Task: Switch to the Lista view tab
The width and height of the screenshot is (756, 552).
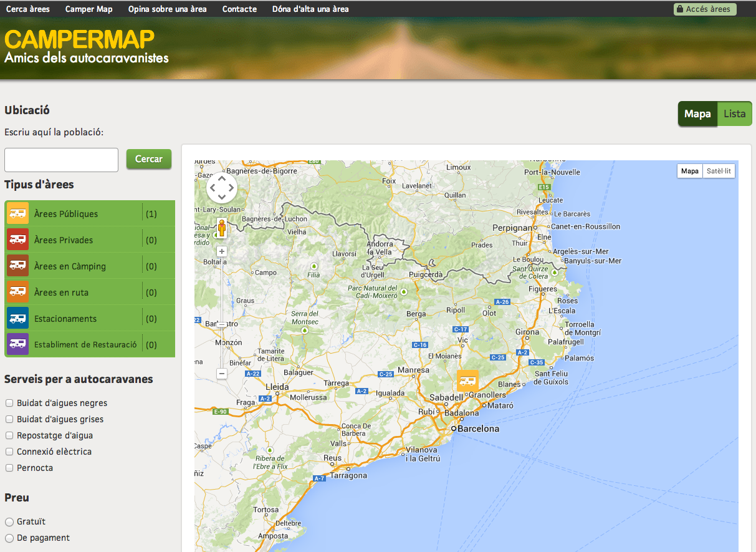Action: 734,114
